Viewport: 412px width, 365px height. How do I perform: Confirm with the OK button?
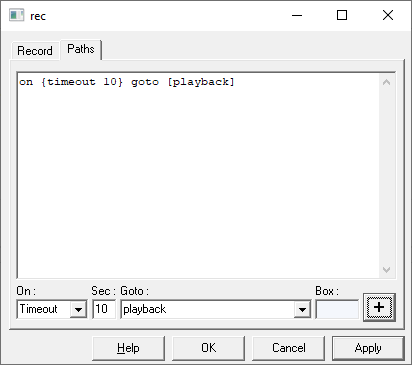[208, 348]
